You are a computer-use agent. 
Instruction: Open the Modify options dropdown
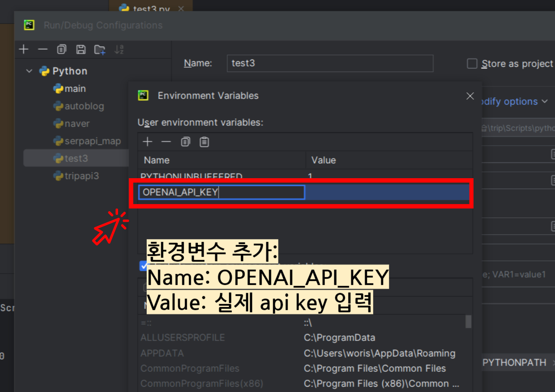[x=514, y=102]
